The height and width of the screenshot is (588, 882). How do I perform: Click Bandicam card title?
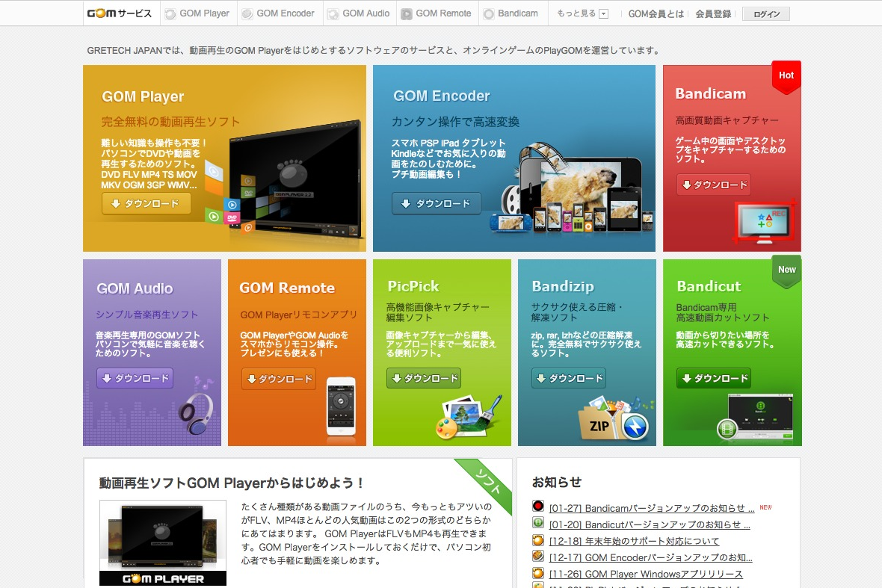(x=710, y=94)
